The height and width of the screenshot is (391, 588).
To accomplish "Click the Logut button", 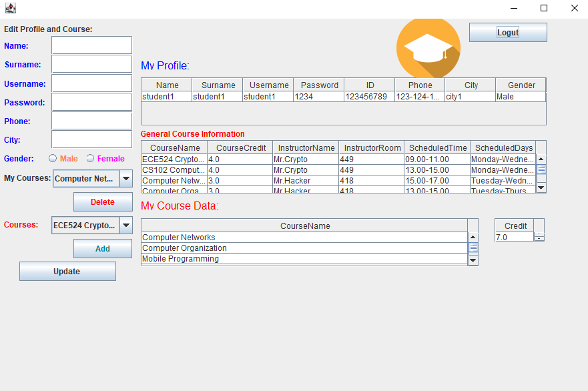I will pyautogui.click(x=507, y=32).
